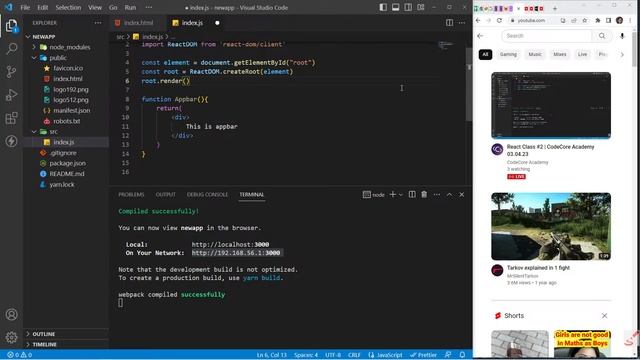The height and width of the screenshot is (360, 640).
Task: Open the React Class #2 video thumbnail
Action: pos(551,106)
